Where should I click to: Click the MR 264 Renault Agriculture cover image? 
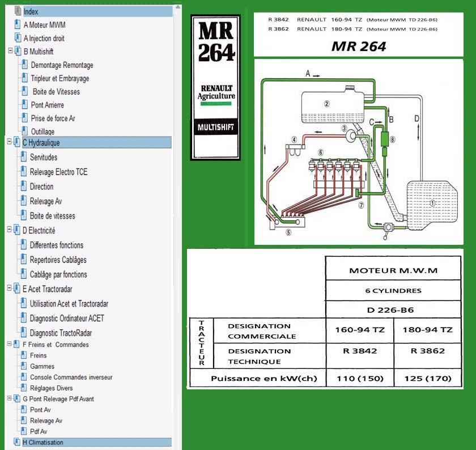[x=215, y=87]
